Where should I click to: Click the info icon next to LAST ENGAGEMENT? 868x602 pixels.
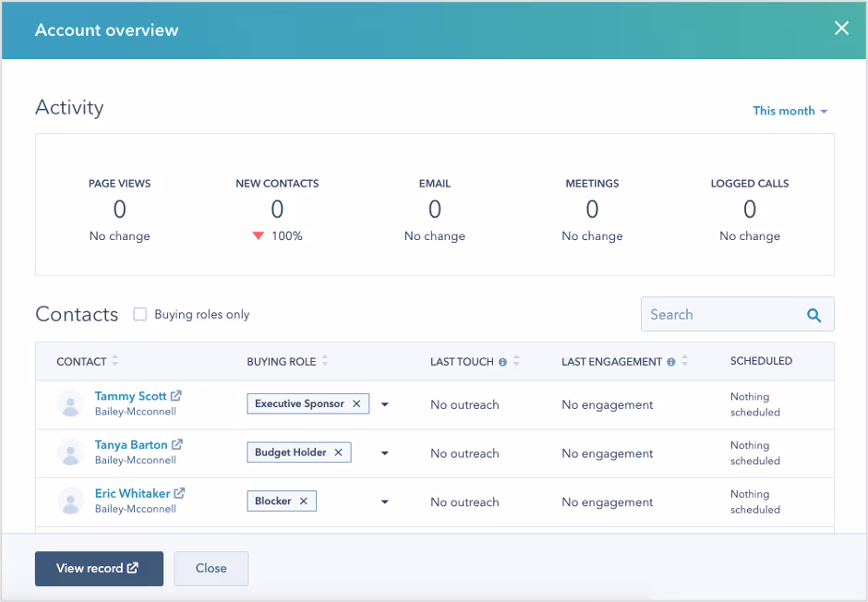[670, 361]
